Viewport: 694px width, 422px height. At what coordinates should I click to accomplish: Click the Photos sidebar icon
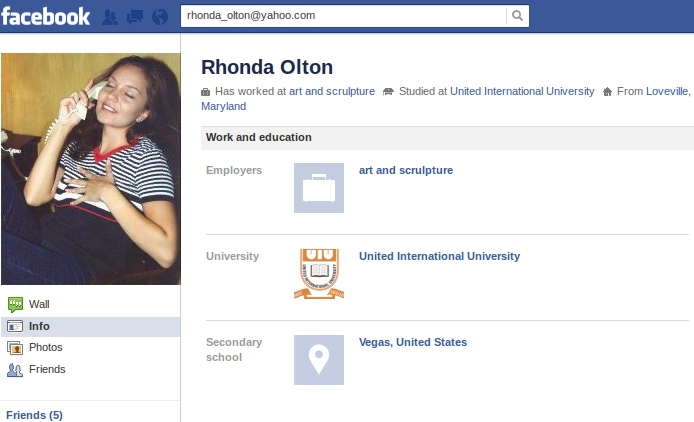(x=15, y=348)
